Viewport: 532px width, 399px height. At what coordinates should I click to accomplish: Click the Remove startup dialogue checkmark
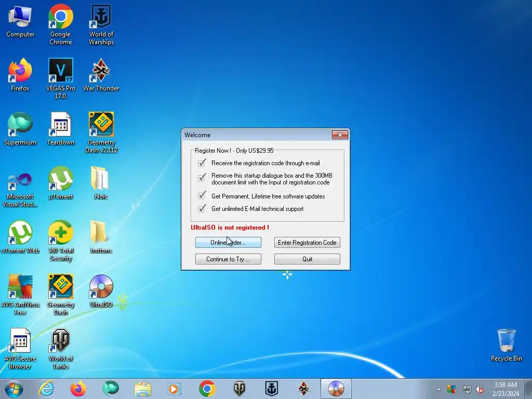click(202, 177)
